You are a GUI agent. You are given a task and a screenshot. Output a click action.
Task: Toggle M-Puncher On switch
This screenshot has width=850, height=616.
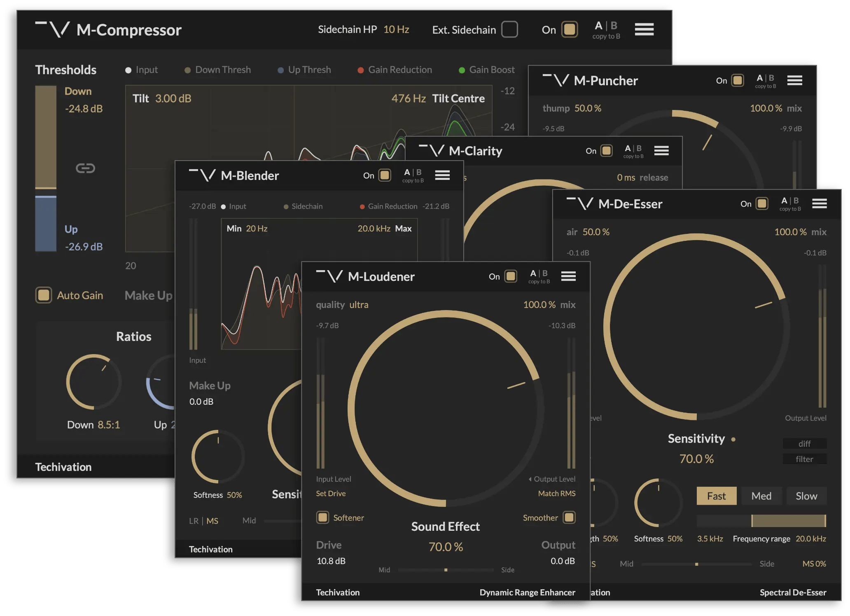[737, 80]
